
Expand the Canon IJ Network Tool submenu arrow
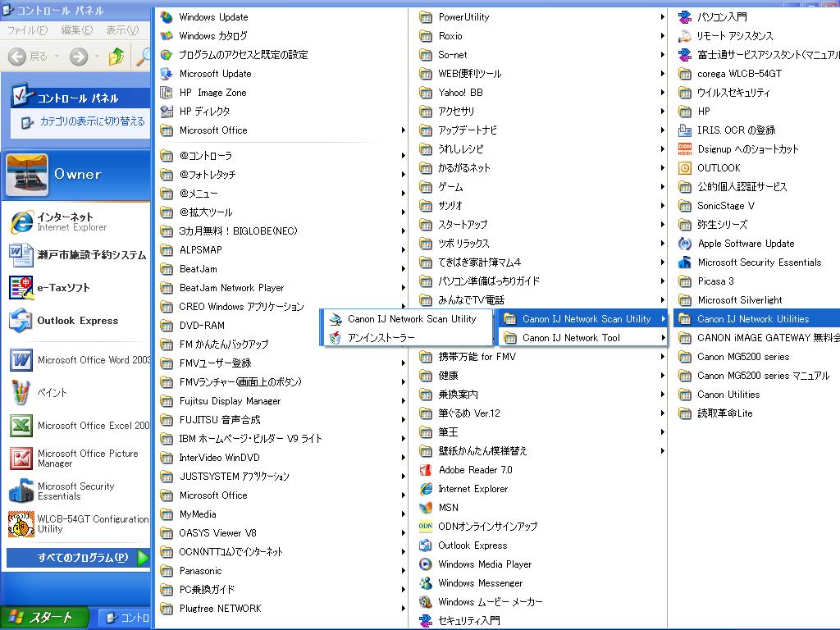pos(663,338)
